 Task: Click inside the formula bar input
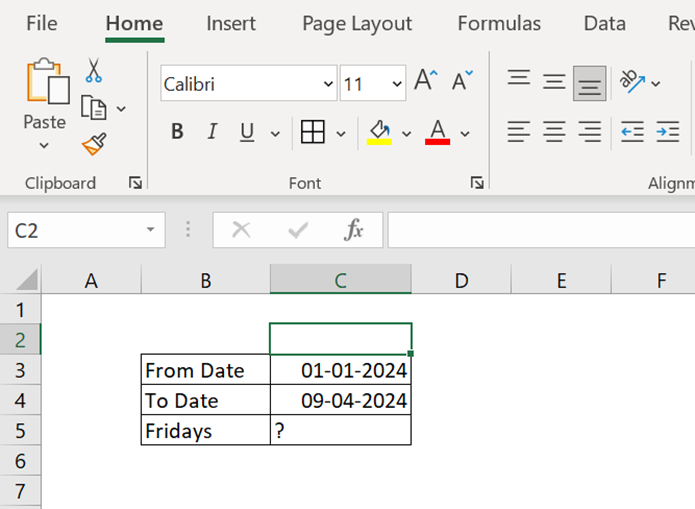541,230
